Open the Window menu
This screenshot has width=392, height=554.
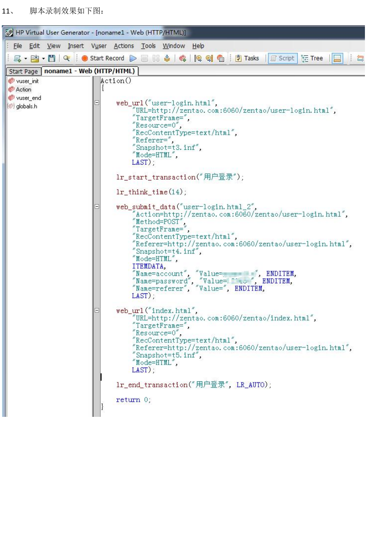pos(174,46)
